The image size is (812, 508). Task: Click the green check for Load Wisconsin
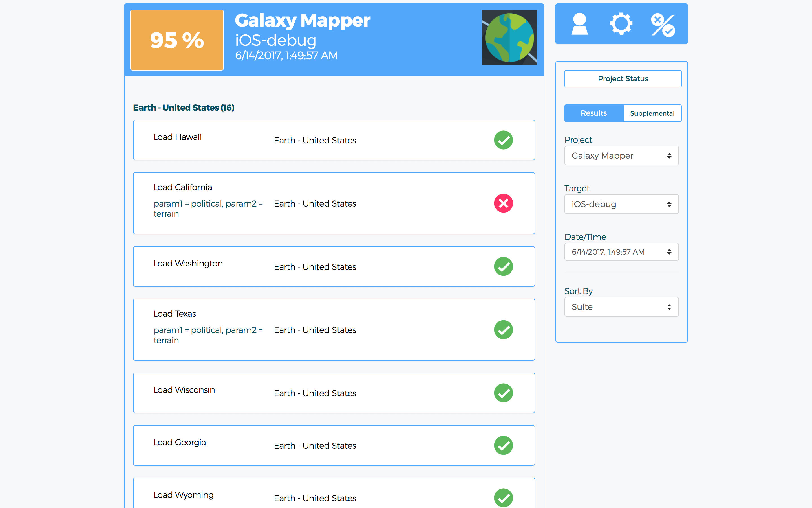click(x=503, y=393)
